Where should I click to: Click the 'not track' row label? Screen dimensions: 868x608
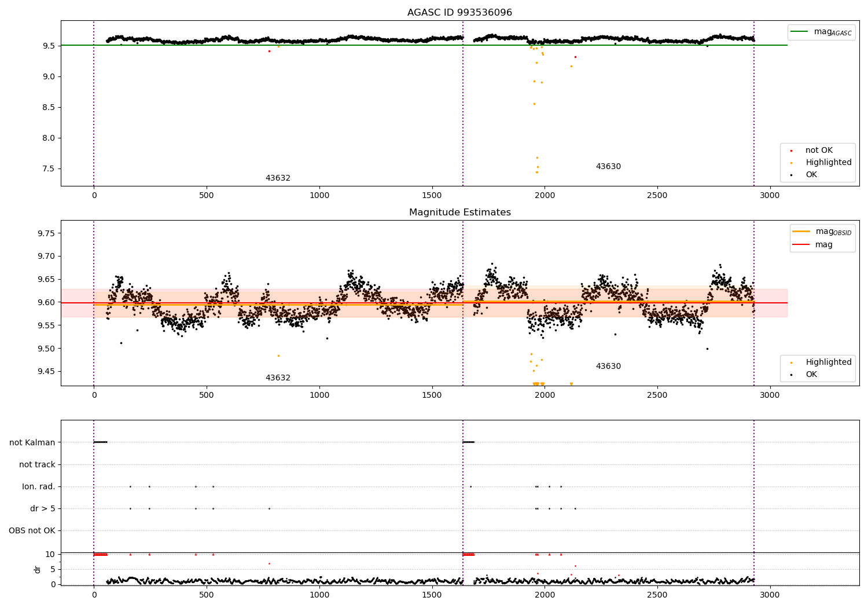pyautogui.click(x=37, y=465)
